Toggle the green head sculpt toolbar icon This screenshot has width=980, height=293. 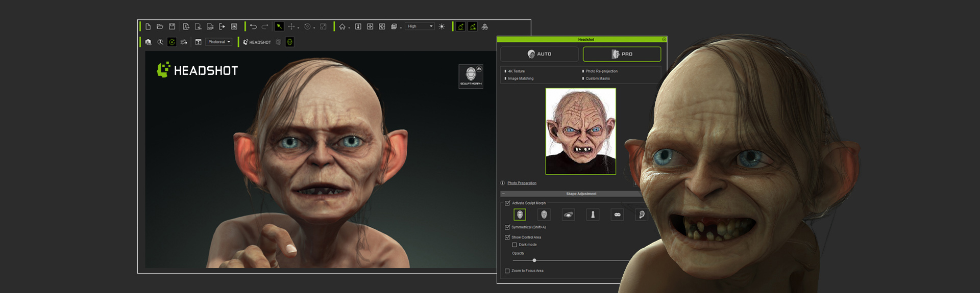tap(290, 42)
